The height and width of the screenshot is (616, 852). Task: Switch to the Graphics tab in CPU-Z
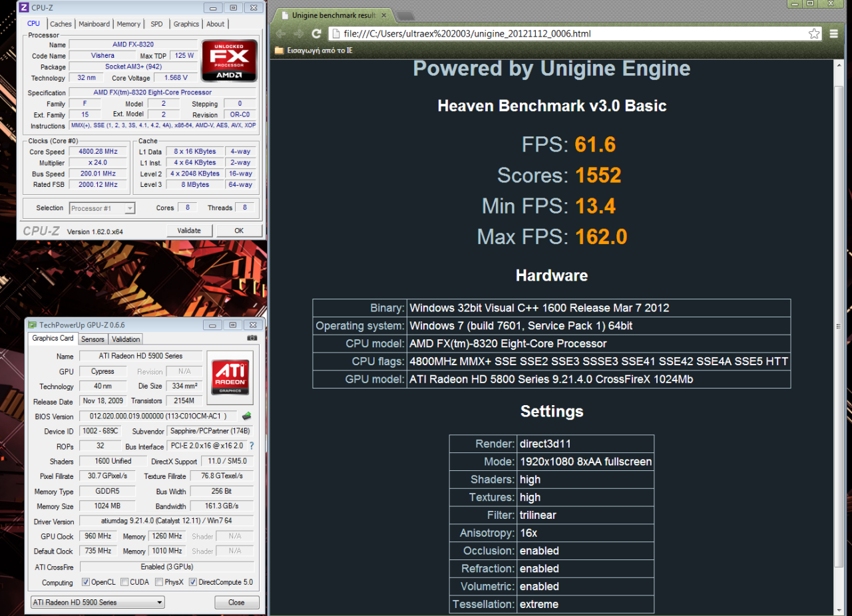[x=186, y=24]
